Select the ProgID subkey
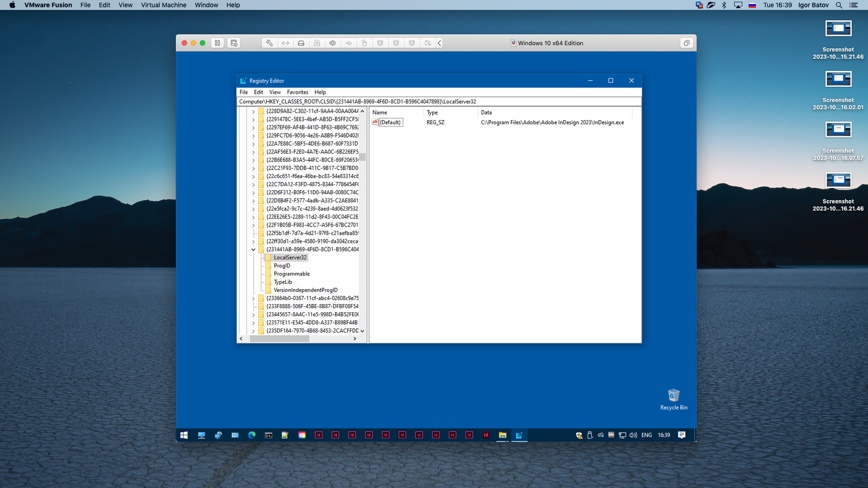The height and width of the screenshot is (488, 868). pyautogui.click(x=282, y=266)
